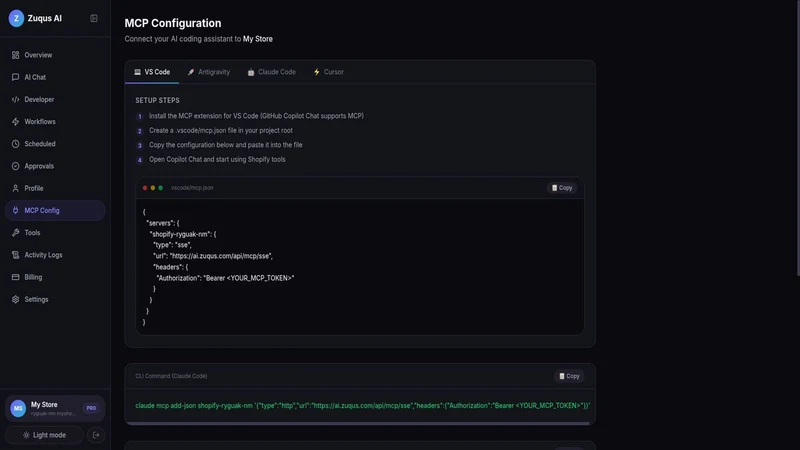Open the Approvals page
Viewport: 800px width, 450px height.
pyautogui.click(x=55, y=166)
